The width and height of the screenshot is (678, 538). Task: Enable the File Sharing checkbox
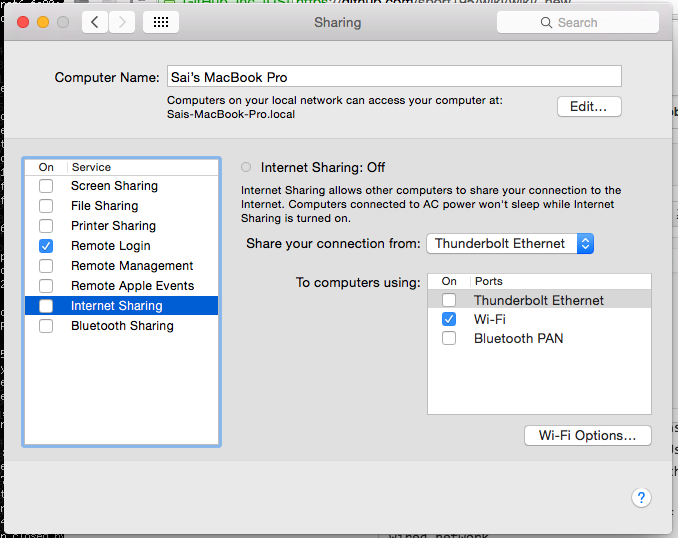(x=46, y=206)
